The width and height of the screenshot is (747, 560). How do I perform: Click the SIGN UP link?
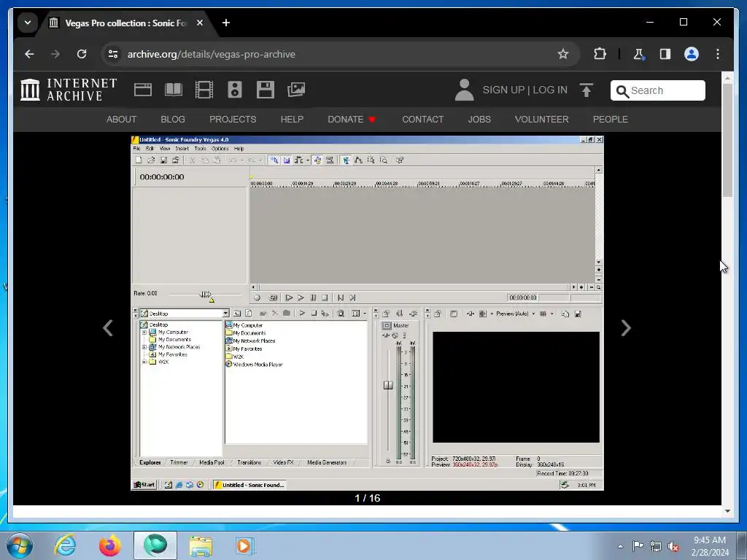[503, 90]
